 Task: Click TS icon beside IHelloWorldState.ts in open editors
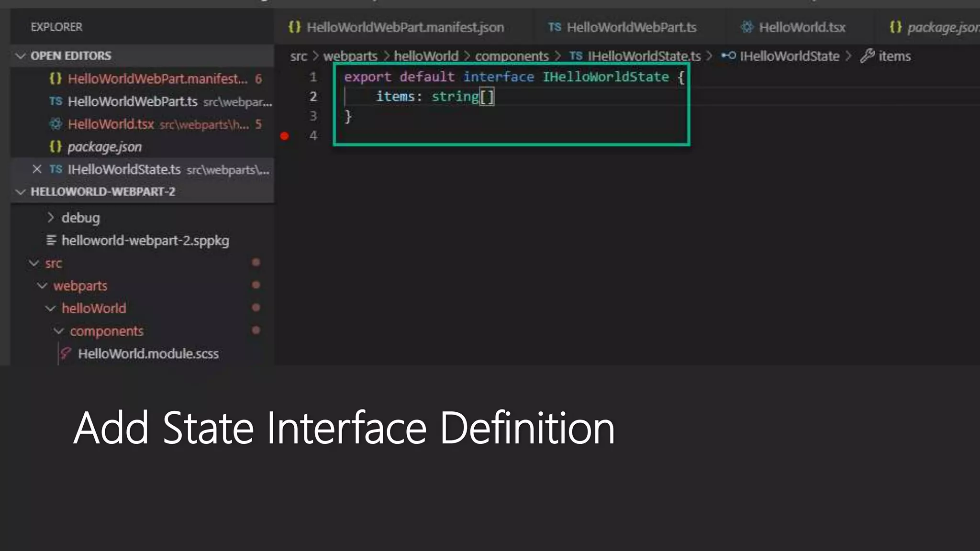coord(56,169)
